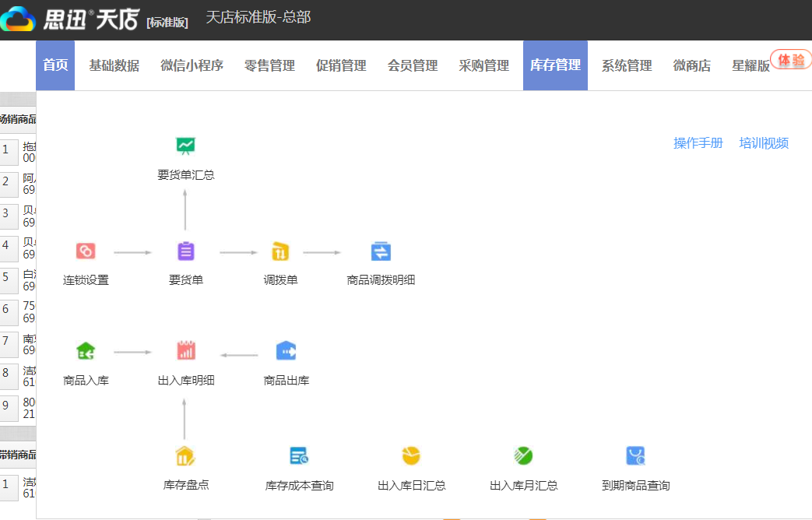Open the 库存盘点 icon
This screenshot has height=520, width=812.
[x=185, y=455]
